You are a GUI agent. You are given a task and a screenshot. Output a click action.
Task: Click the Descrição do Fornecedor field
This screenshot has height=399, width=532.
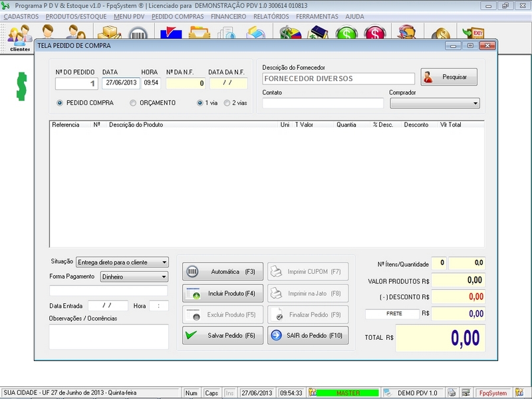click(x=338, y=78)
